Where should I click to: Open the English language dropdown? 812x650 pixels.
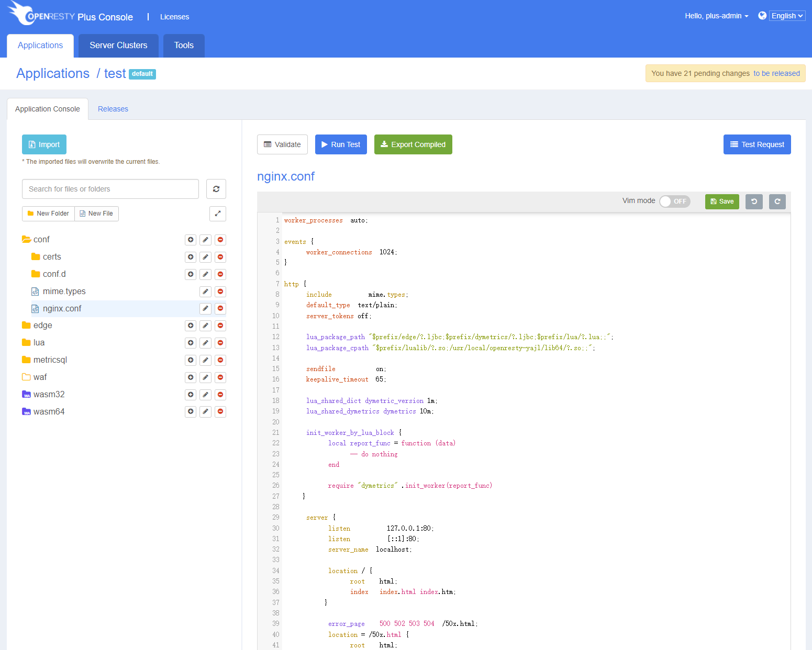click(787, 16)
